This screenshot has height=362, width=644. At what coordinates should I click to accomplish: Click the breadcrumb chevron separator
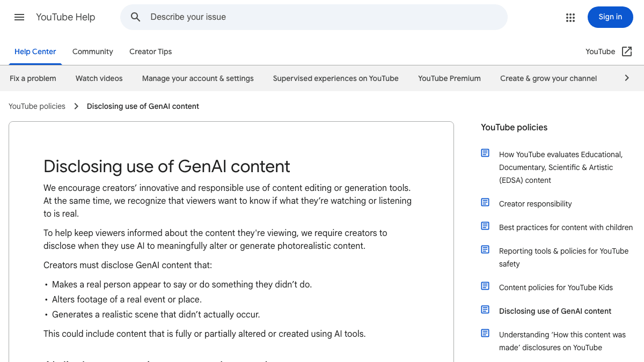click(x=76, y=106)
